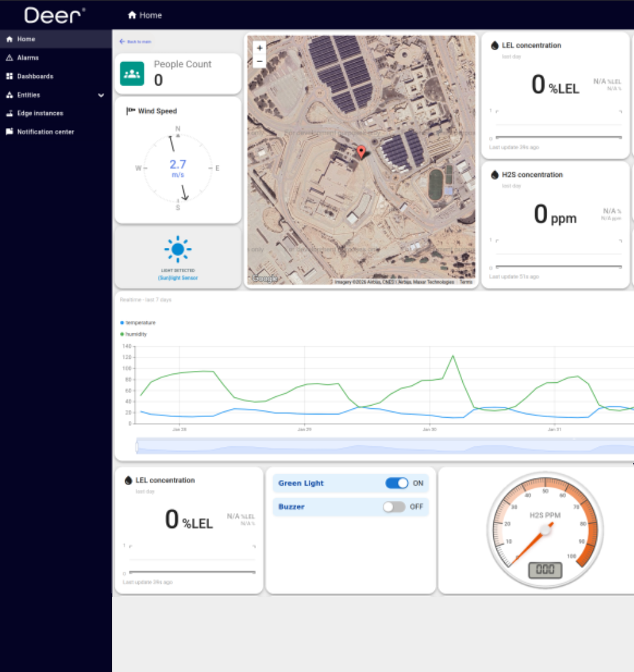Turn on the Buzzer switch
Image resolution: width=634 pixels, height=672 pixels.
(394, 507)
